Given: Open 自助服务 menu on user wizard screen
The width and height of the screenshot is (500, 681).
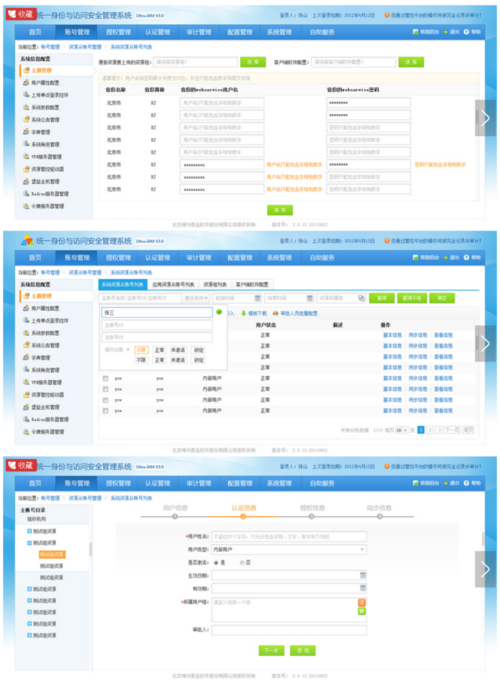Looking at the screenshot, I should (x=322, y=483).
